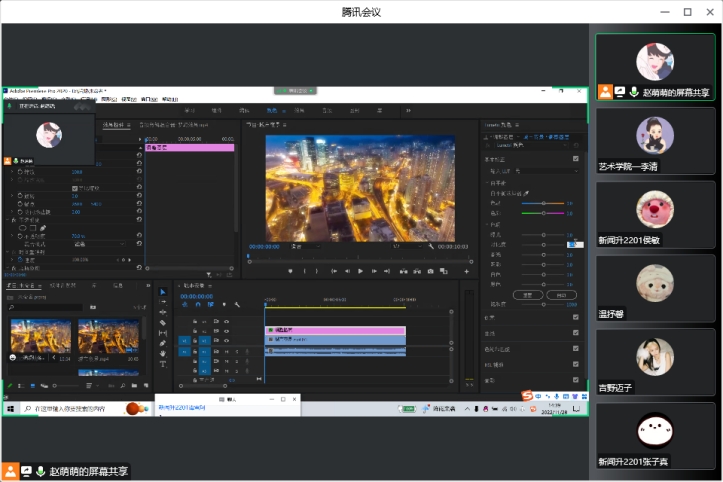Screen dimensions: 723x482
Task: Adjust the Saturation slider in Lumetri
Action: click(545, 303)
